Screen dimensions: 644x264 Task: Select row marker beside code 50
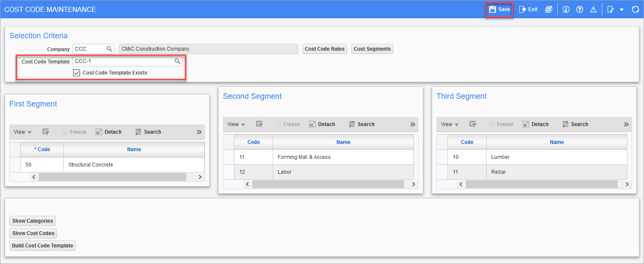coord(15,165)
